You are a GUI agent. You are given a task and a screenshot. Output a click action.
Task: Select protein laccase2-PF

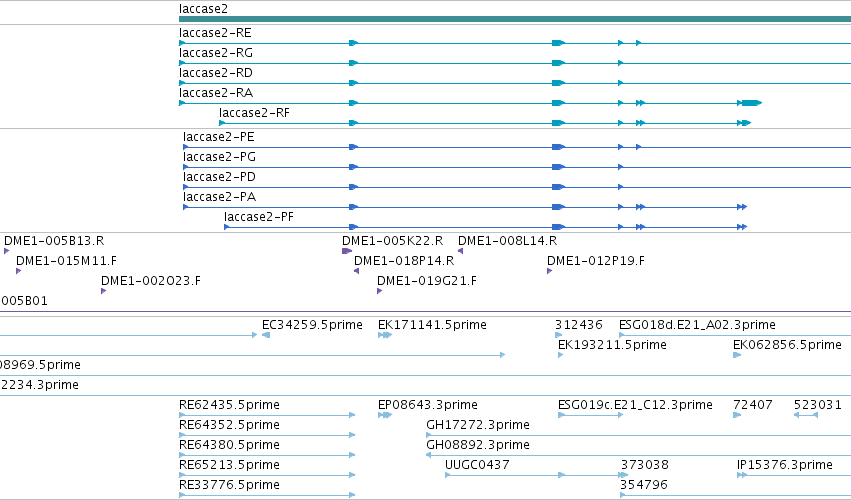click(259, 217)
